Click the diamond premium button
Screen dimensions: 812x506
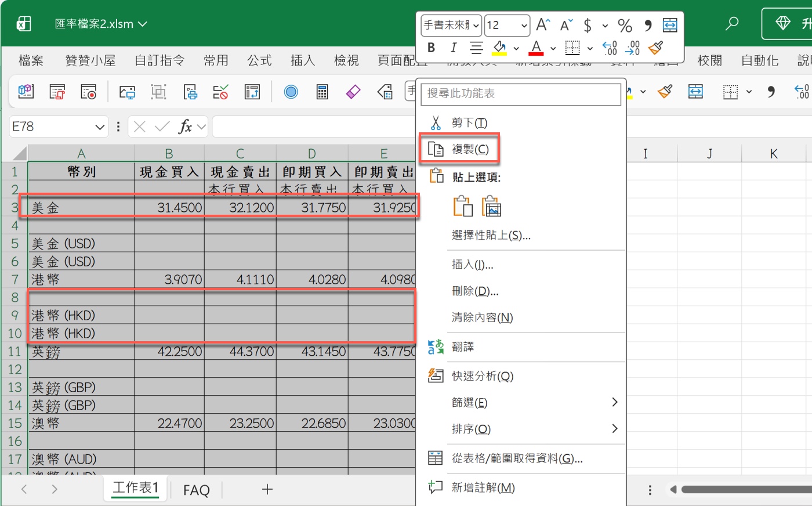[786, 23]
